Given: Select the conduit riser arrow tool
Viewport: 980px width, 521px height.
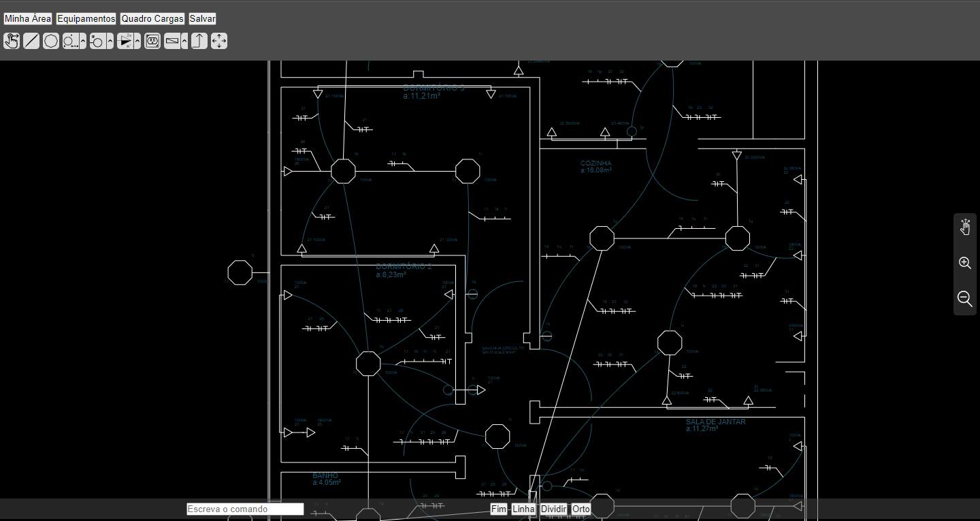Looking at the screenshot, I should tap(199, 41).
